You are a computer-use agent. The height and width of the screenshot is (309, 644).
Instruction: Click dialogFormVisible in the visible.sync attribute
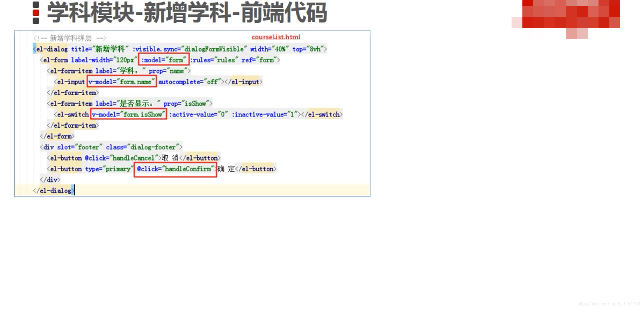coord(214,49)
